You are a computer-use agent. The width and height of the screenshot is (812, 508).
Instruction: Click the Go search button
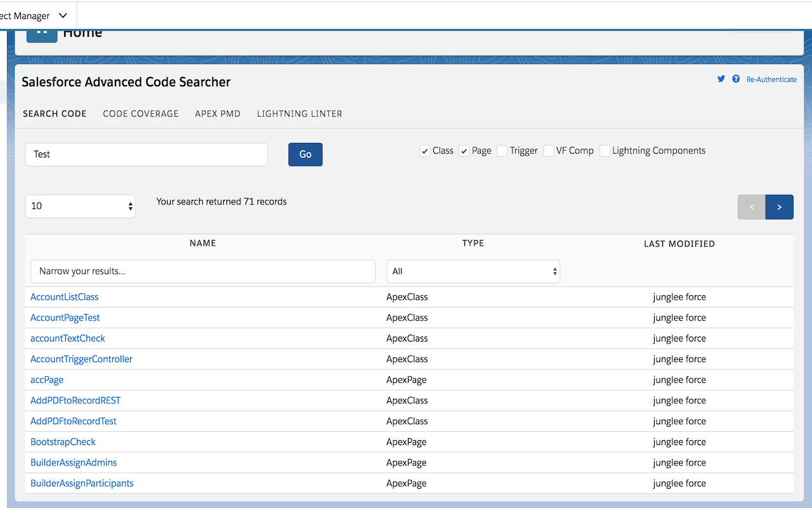pyautogui.click(x=305, y=154)
